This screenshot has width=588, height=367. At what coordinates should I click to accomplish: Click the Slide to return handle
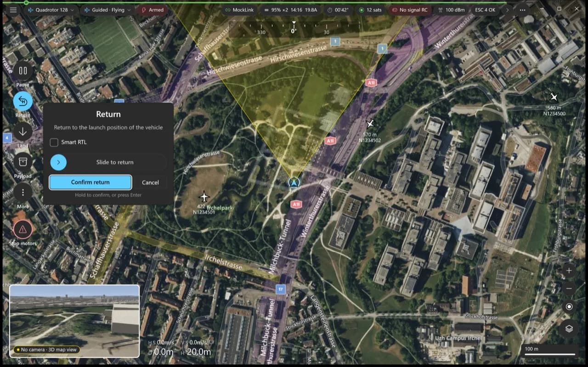[x=59, y=162]
